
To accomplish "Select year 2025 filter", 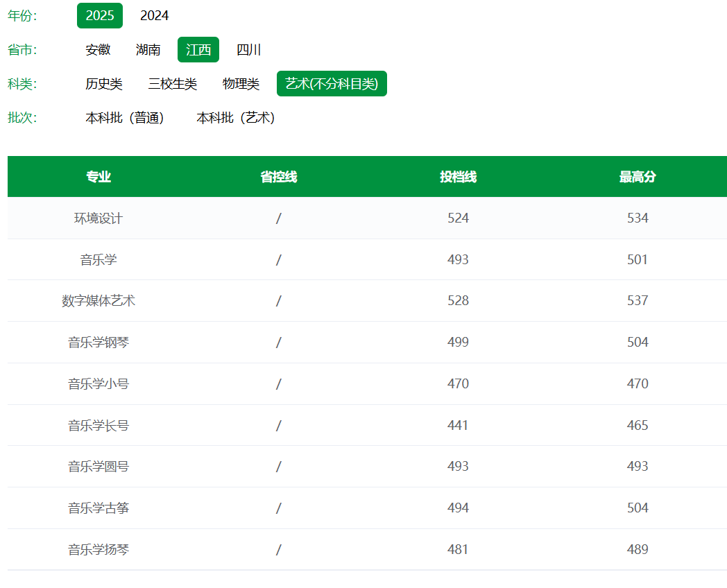I will [x=100, y=15].
